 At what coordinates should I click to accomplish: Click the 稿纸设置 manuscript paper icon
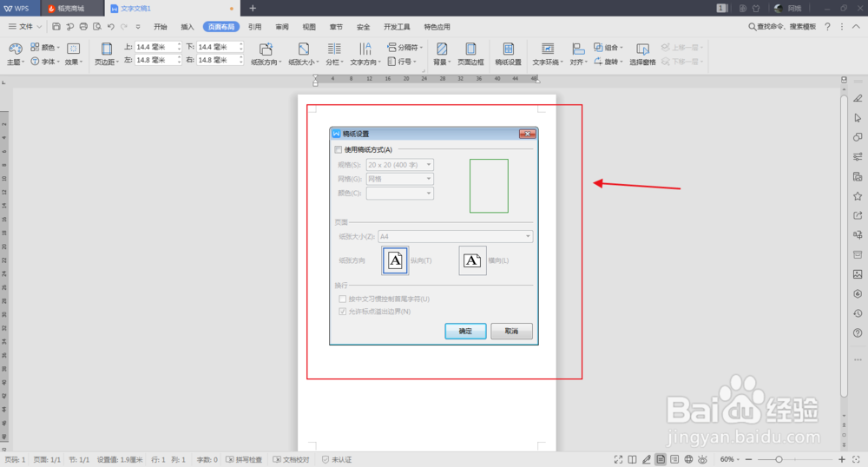508,49
